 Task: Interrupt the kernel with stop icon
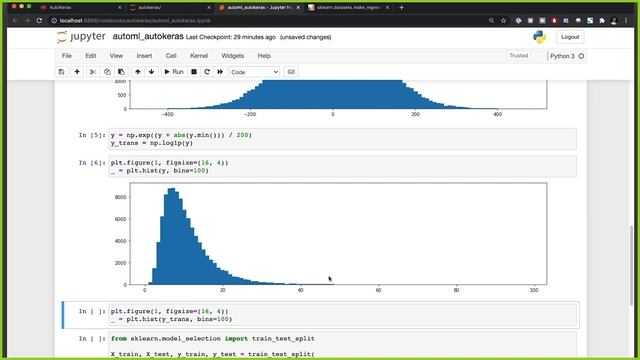194,72
